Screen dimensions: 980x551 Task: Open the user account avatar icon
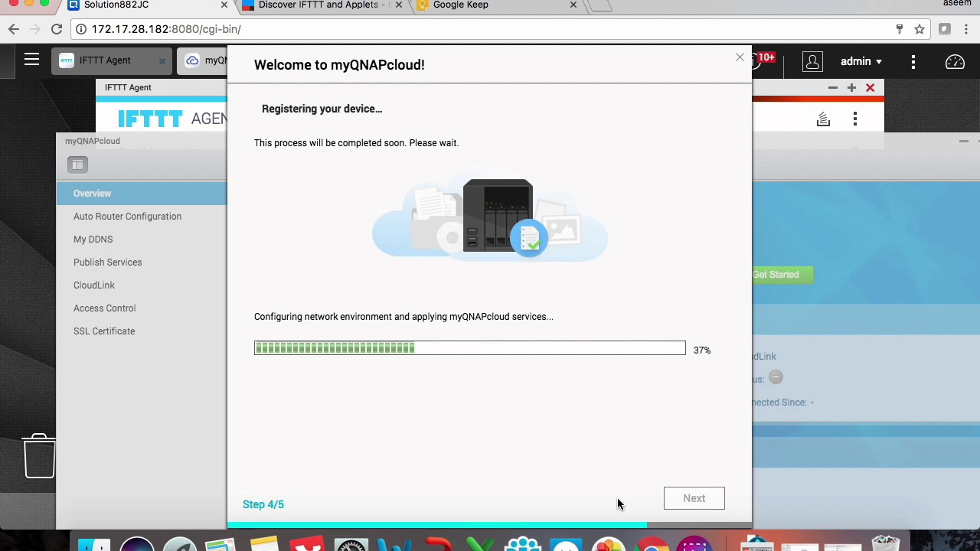[812, 61]
